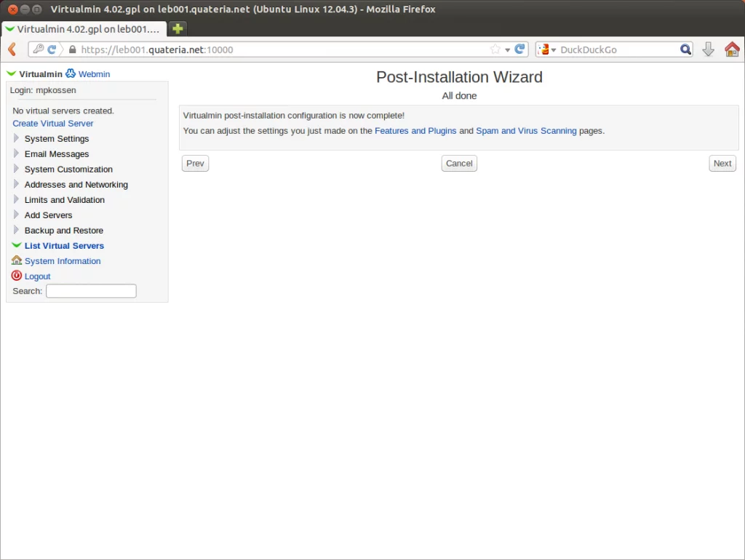Viewport: 745px width, 560px height.
Task: Open Spam and Virus Scanning link
Action: coord(526,131)
